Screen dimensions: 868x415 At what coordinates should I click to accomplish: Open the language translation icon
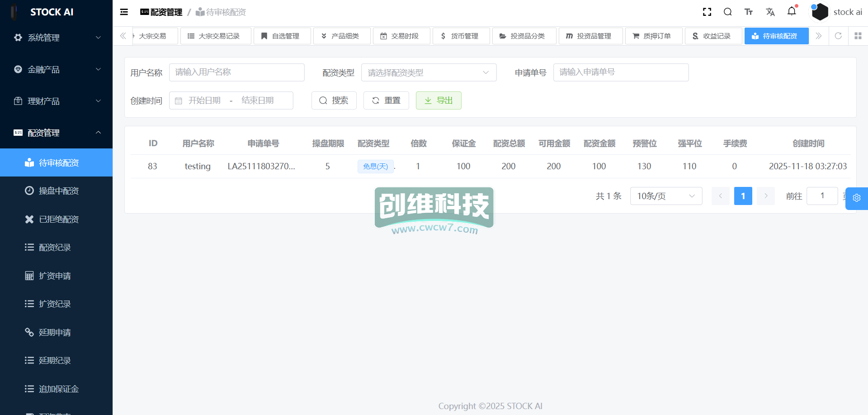(770, 12)
